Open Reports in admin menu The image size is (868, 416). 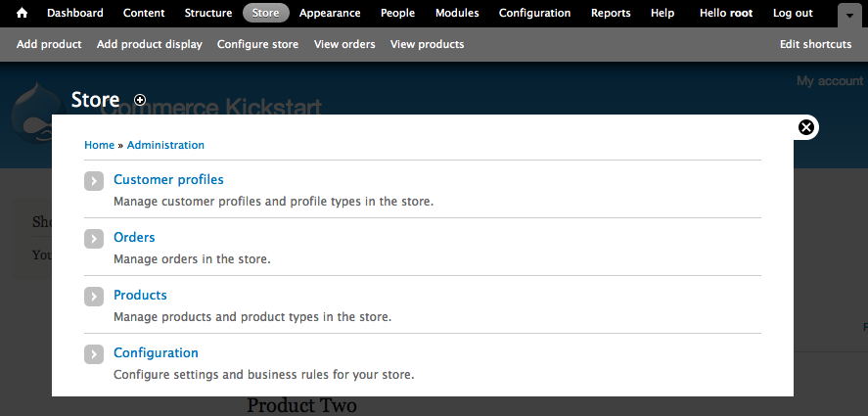coord(611,13)
